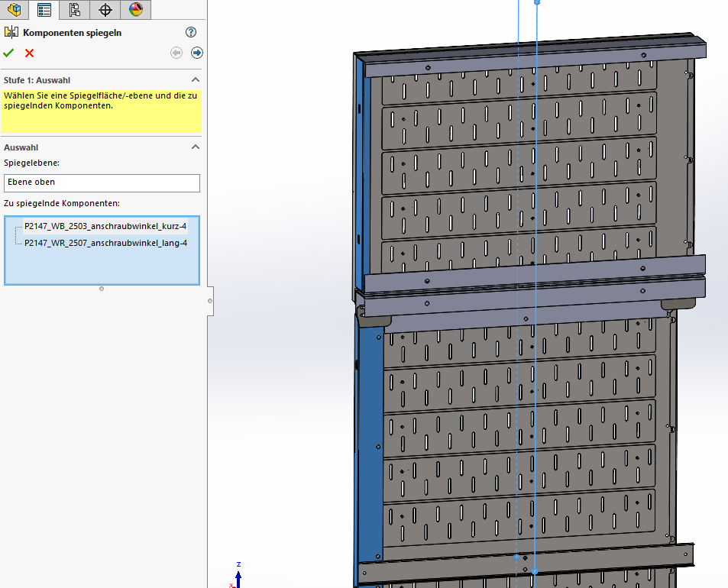Open the ConfigurationManager tab
The image size is (728, 588).
click(x=75, y=10)
